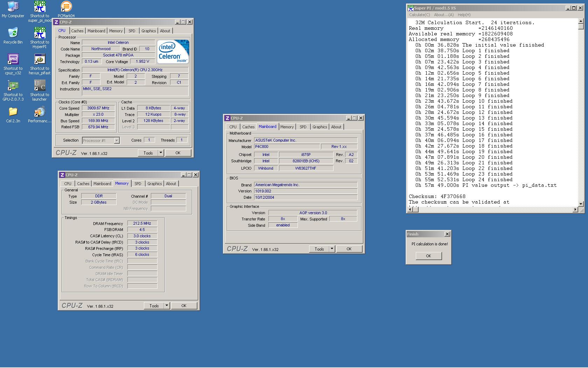The width and height of the screenshot is (588, 368).
Task: Select About tab in Mainboard window
Action: (336, 127)
